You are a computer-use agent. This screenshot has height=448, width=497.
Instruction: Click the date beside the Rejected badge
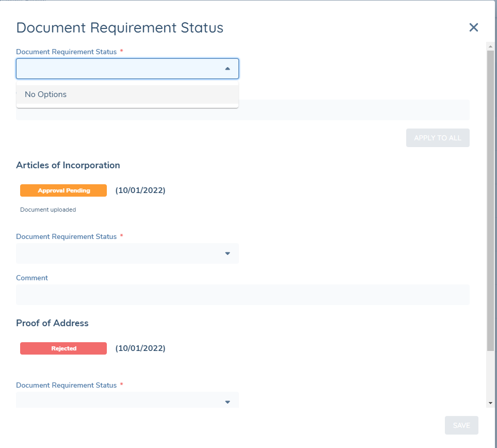[x=140, y=348]
